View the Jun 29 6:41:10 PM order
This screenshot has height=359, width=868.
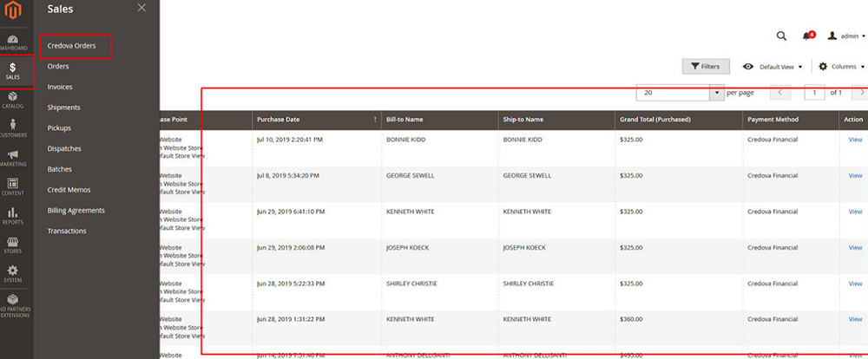click(x=855, y=212)
